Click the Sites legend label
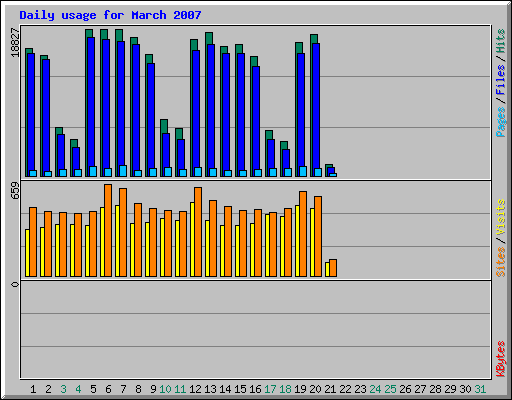The image size is (512, 400). coord(500,262)
